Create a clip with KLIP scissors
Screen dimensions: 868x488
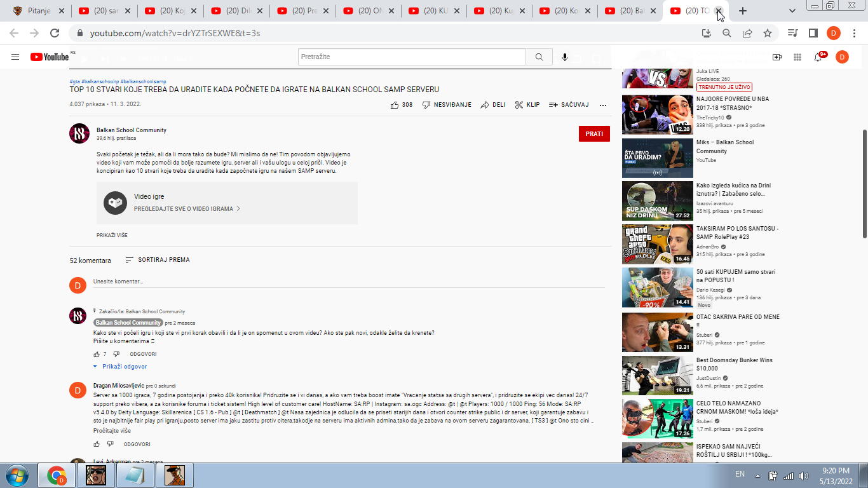point(527,105)
